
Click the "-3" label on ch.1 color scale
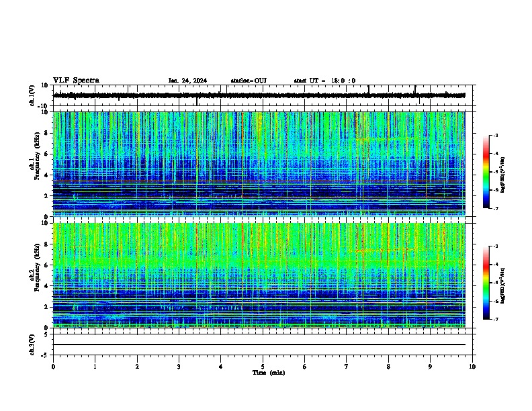click(496, 135)
